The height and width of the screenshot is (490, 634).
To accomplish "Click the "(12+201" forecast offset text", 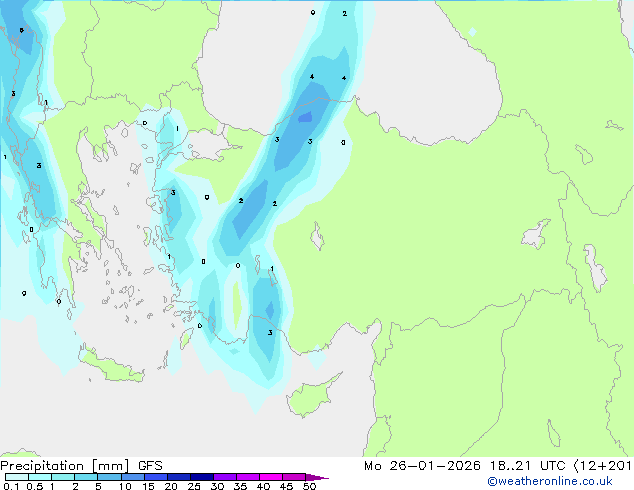I will coord(603,466).
